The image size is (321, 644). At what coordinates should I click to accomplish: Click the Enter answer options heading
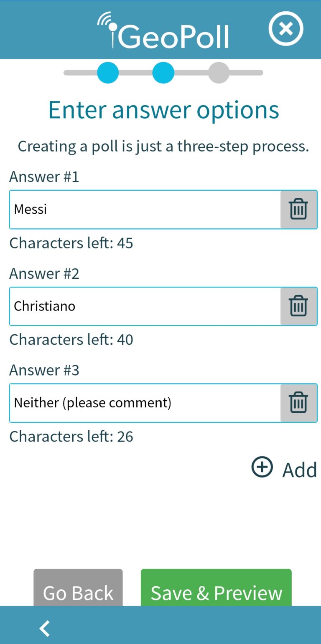point(163,110)
